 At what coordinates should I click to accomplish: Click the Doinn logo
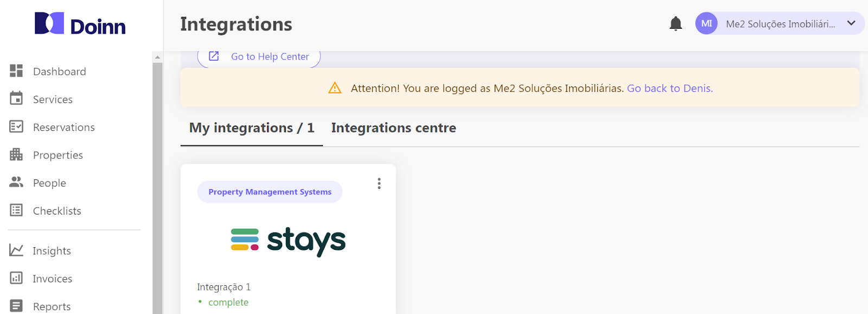coord(80,24)
